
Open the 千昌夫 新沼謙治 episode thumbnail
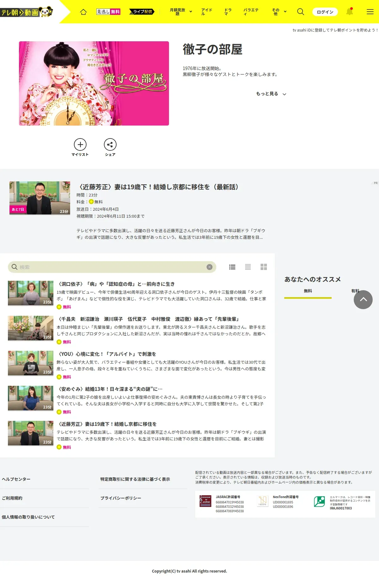31,328
